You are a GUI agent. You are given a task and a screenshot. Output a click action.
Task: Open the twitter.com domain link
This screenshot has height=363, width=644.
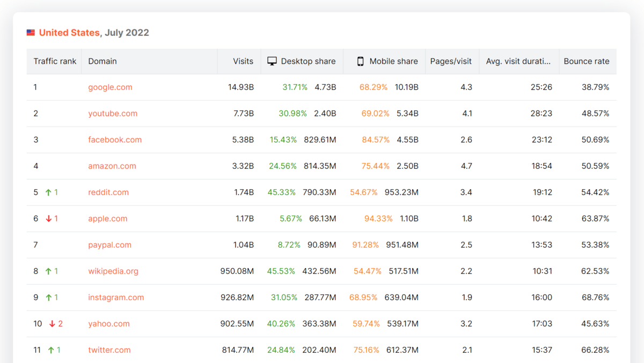tap(109, 350)
